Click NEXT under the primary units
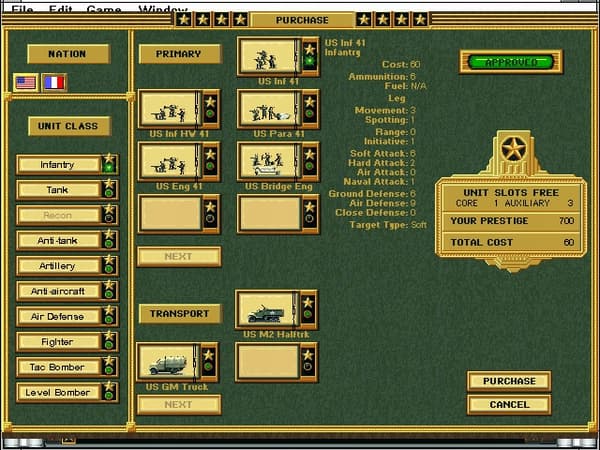Image resolution: width=600 pixels, height=450 pixels. [x=179, y=256]
